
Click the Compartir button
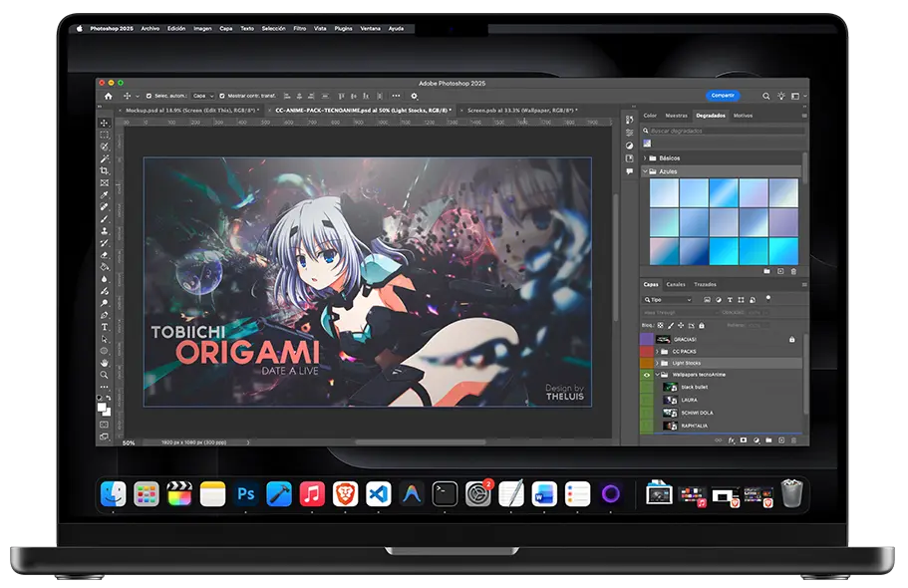(723, 96)
